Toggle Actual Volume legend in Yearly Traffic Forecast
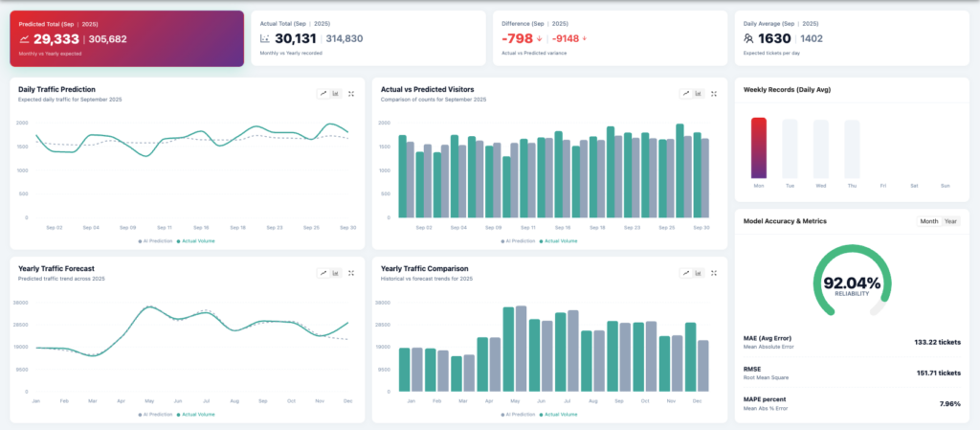Screen dimensions: 980x430 coord(196,415)
